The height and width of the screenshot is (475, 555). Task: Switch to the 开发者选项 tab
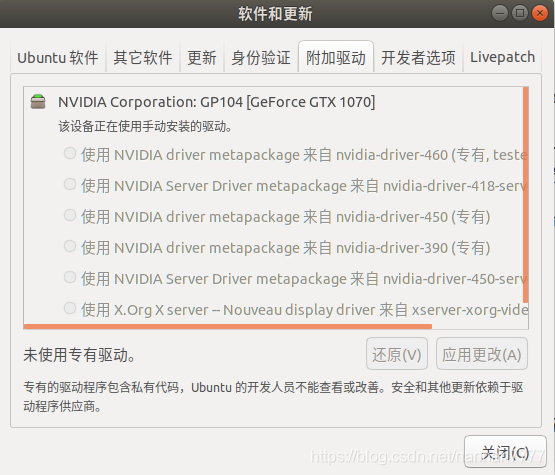pos(418,57)
